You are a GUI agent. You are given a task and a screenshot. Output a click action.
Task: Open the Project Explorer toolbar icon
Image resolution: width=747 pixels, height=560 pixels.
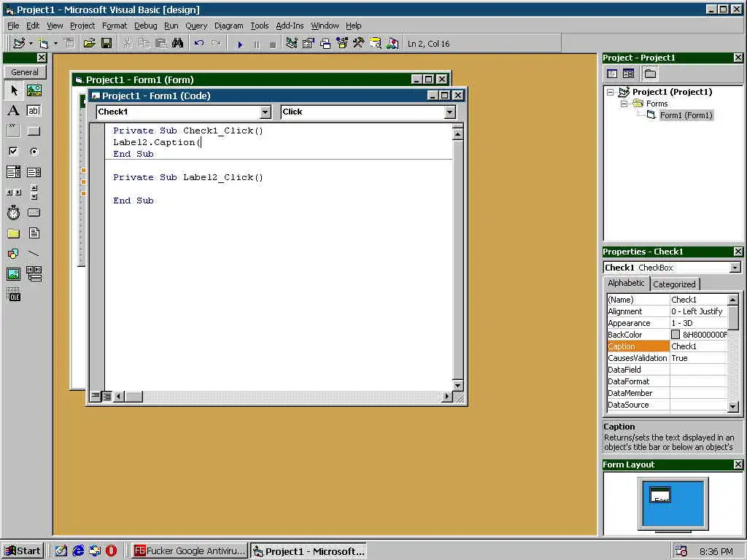pyautogui.click(x=292, y=43)
